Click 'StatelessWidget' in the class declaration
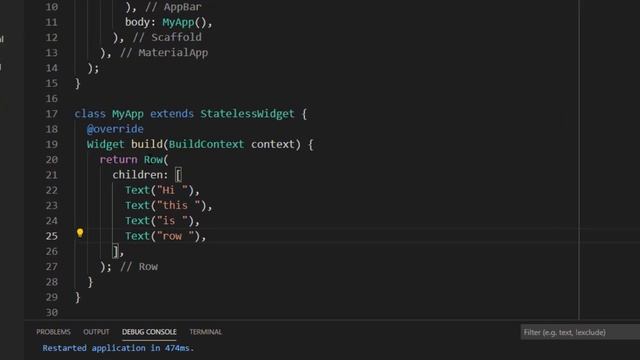The image size is (640, 360). pyautogui.click(x=247, y=113)
